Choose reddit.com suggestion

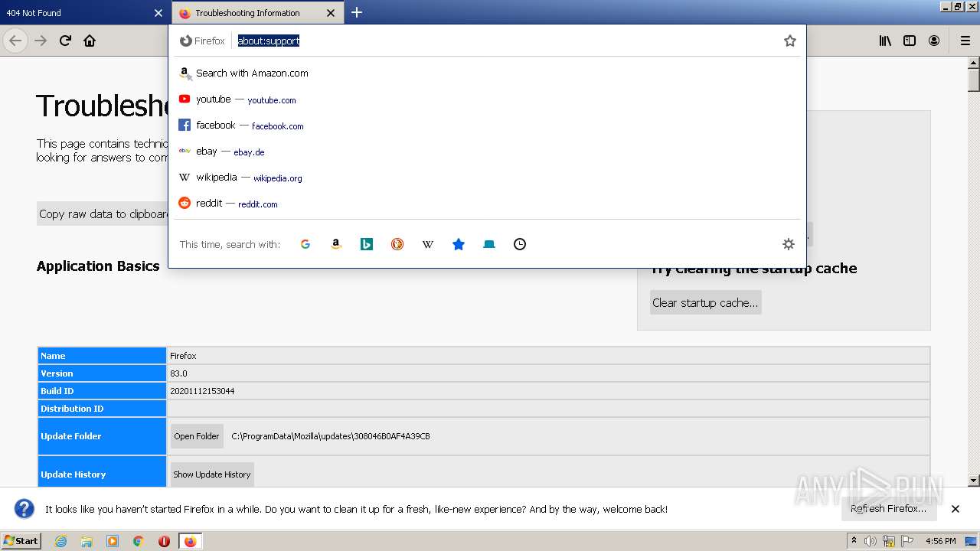tap(487, 204)
